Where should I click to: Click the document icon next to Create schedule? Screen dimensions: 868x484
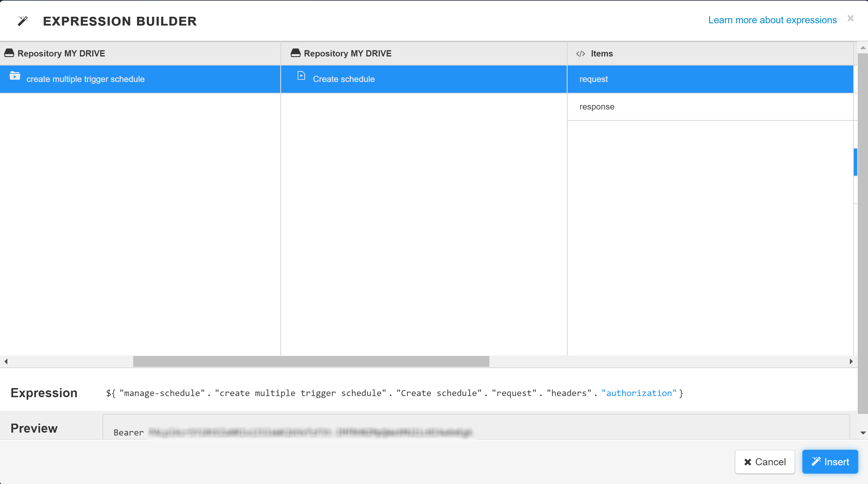point(301,76)
